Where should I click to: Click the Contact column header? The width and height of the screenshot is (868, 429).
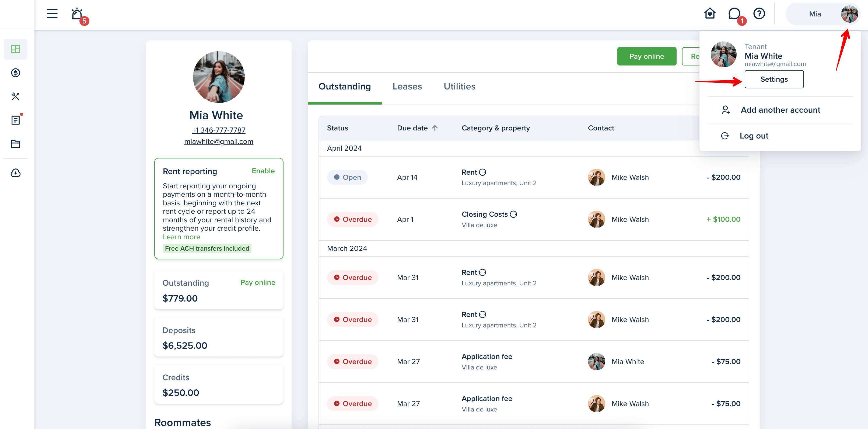click(601, 128)
